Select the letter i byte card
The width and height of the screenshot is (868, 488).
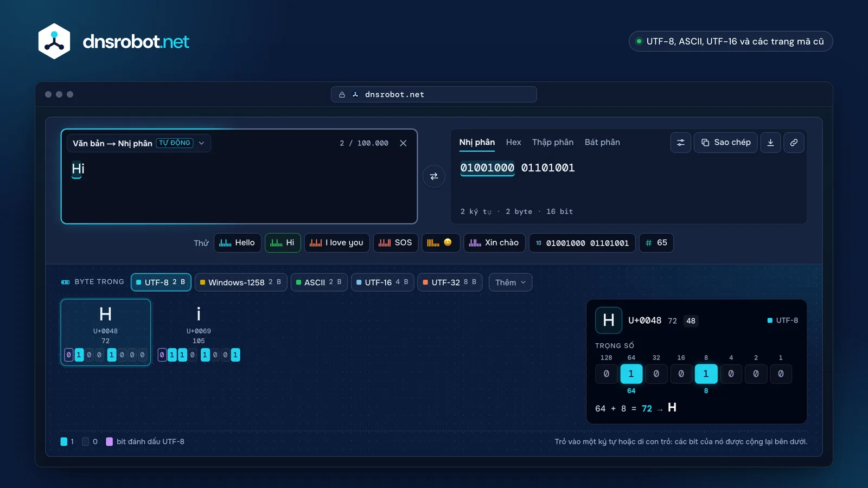pos(199,332)
